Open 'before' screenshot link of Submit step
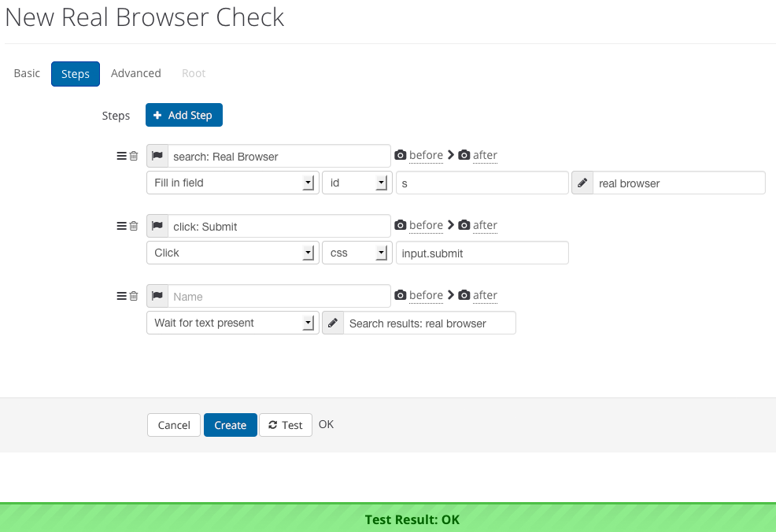 pyautogui.click(x=426, y=226)
